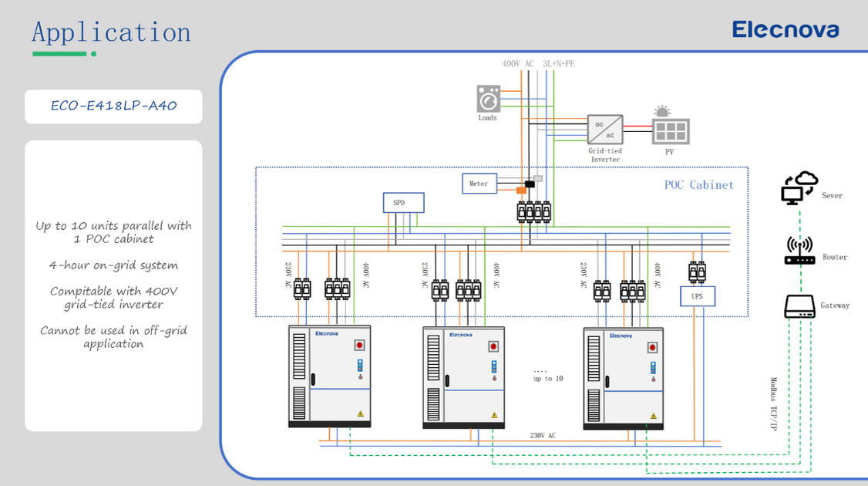Click the Meter box

pos(479,184)
